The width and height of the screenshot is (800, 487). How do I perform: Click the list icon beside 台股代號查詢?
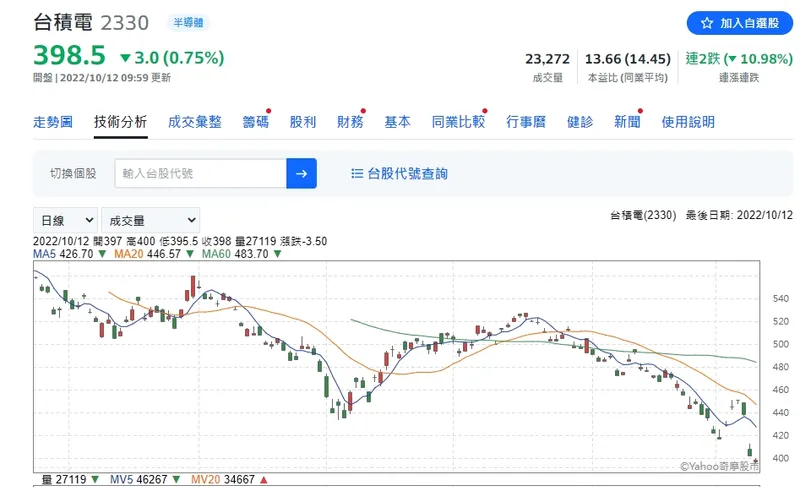(357, 173)
